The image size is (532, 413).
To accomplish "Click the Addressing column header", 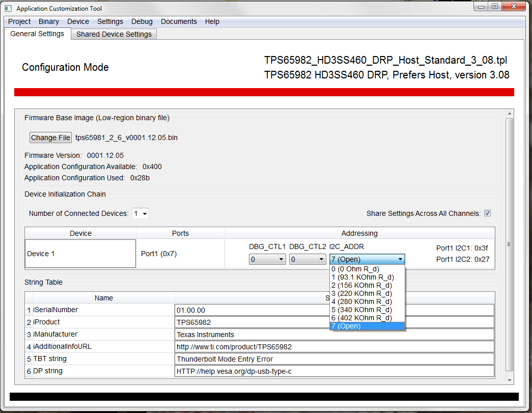I will coord(359,233).
